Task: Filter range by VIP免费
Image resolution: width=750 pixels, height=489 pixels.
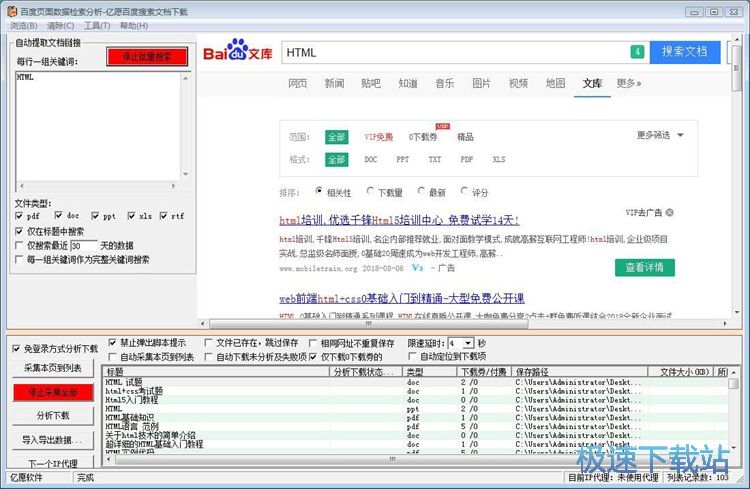Action: click(x=378, y=137)
